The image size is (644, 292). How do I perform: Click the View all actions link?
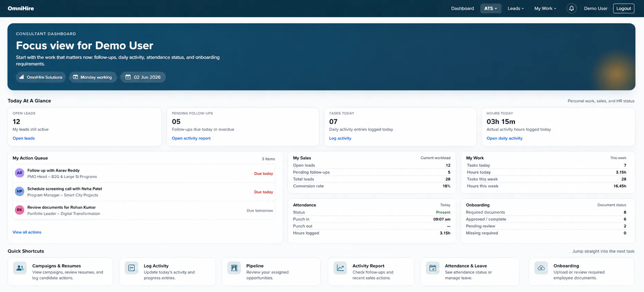click(27, 232)
